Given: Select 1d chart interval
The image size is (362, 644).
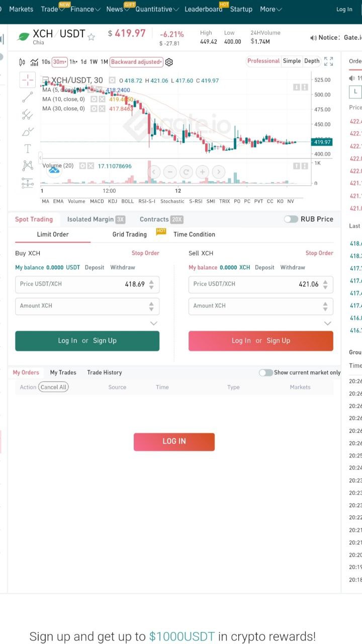Looking at the screenshot, I should click(x=83, y=62).
